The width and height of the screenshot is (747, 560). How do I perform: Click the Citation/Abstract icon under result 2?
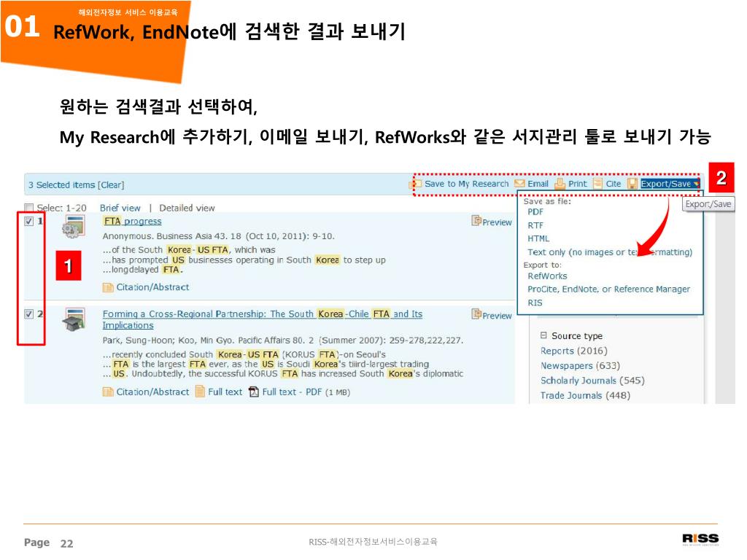[x=108, y=392]
